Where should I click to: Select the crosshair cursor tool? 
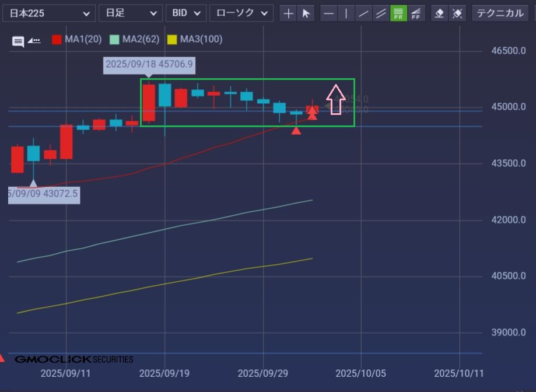(289, 13)
